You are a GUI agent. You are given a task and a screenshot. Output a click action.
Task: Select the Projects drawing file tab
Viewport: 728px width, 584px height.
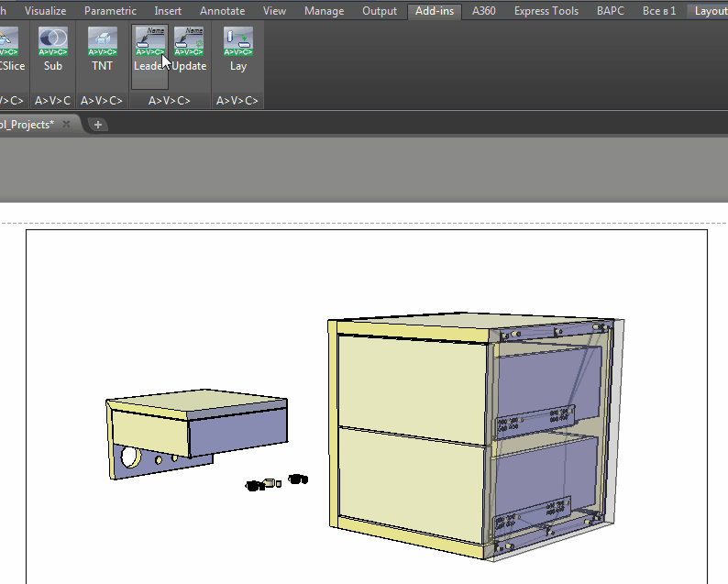pos(28,125)
